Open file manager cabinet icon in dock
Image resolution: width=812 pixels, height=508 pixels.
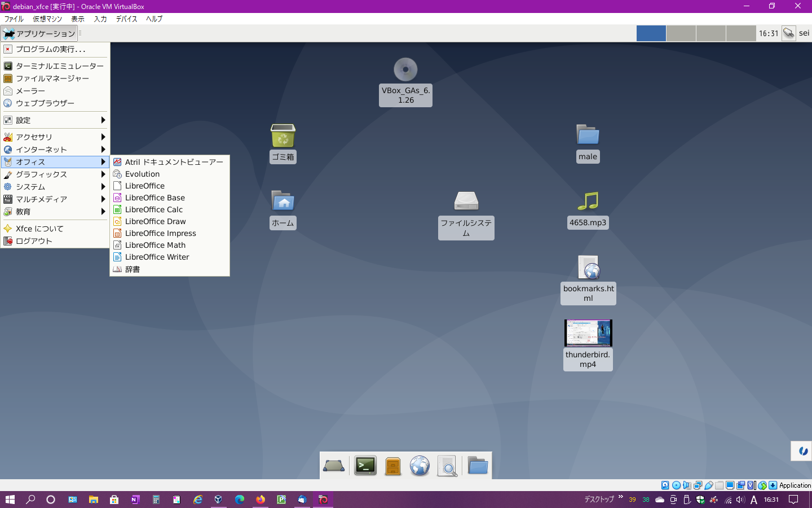(x=392, y=466)
